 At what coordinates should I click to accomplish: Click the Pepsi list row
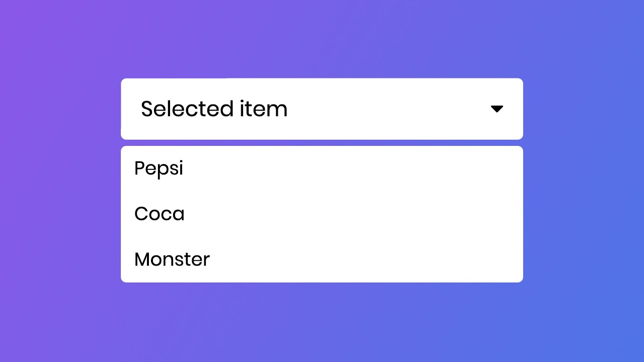322,168
